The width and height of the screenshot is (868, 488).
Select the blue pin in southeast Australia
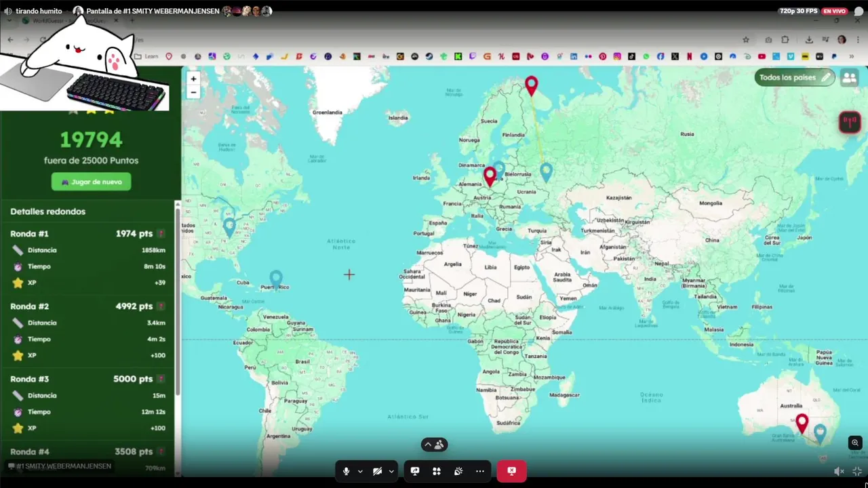coord(820,433)
